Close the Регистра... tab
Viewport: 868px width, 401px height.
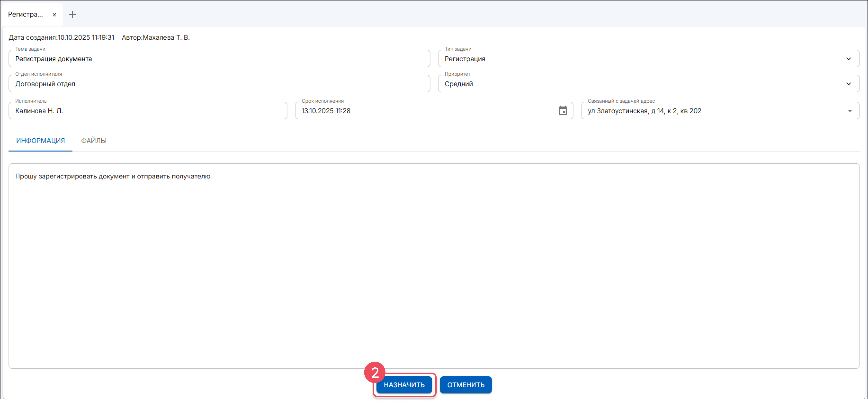tap(54, 14)
